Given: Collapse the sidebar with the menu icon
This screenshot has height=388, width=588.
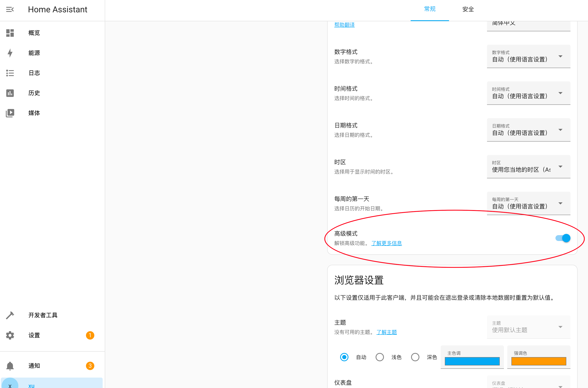Looking at the screenshot, I should 10,9.
